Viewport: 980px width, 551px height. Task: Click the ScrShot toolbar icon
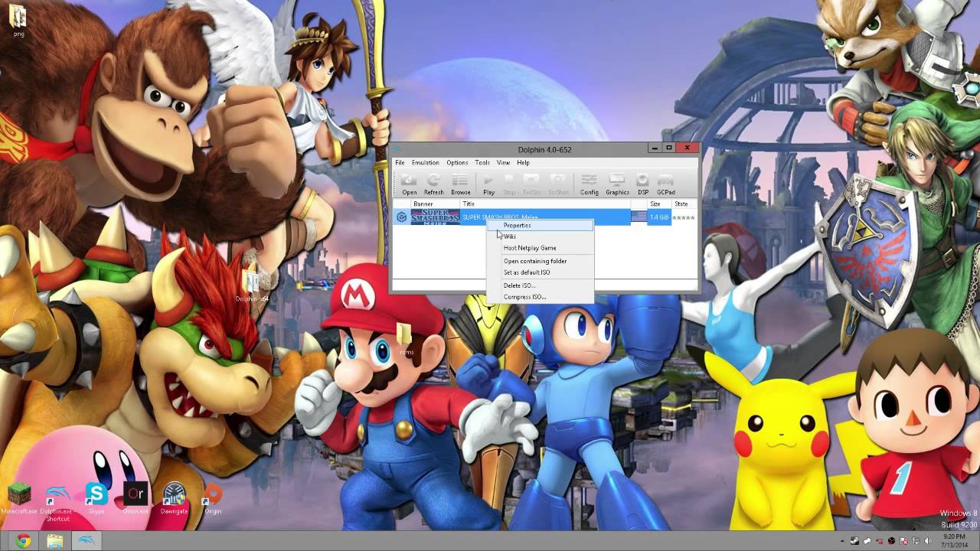pyautogui.click(x=558, y=184)
